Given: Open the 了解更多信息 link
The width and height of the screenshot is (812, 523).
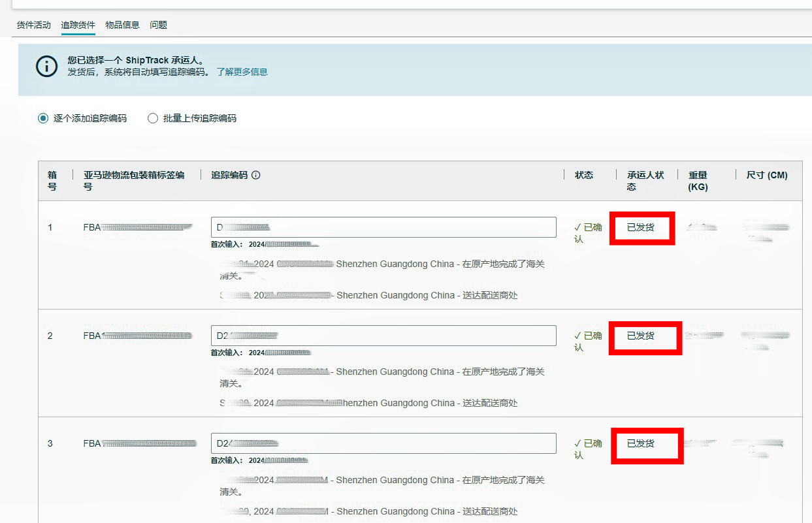Looking at the screenshot, I should [242, 72].
